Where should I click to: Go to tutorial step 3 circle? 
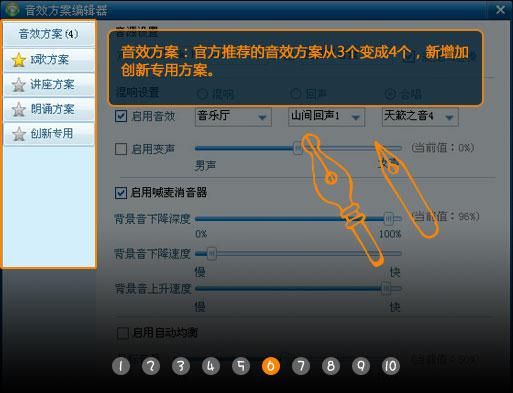coord(181,366)
